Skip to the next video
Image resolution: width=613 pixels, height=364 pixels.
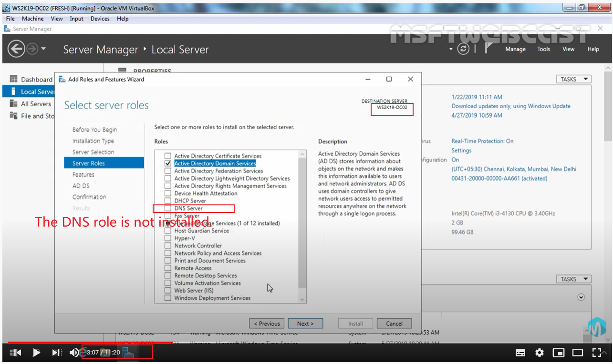[57, 353]
